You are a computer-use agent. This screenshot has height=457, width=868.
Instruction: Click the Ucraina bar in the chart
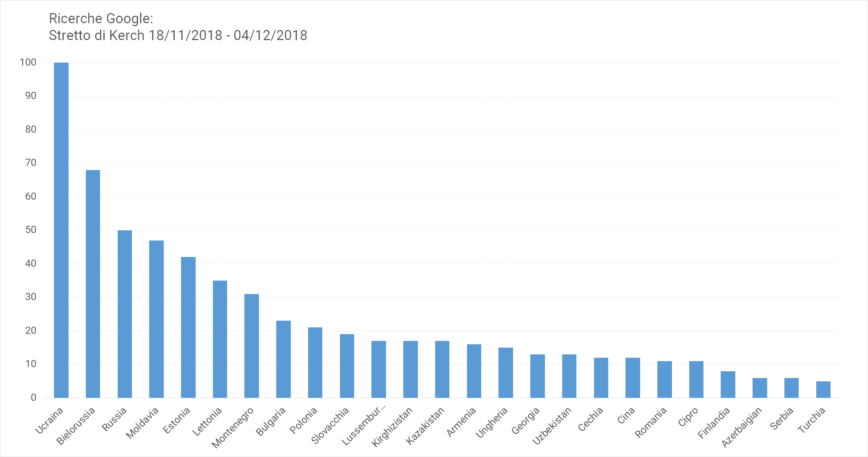point(61,230)
